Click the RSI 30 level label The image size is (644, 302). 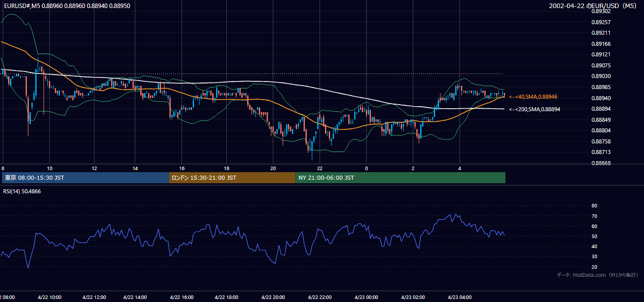pyautogui.click(x=594, y=257)
